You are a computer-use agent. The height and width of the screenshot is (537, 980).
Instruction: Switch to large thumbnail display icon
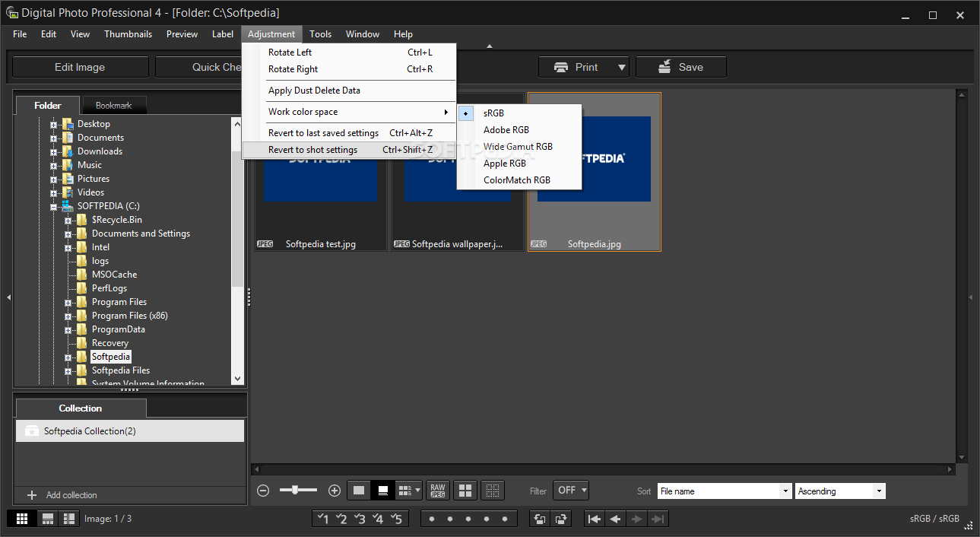pyautogui.click(x=359, y=491)
